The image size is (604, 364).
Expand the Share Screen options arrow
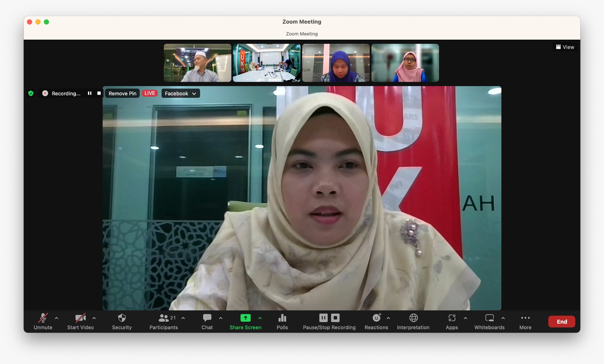260,318
